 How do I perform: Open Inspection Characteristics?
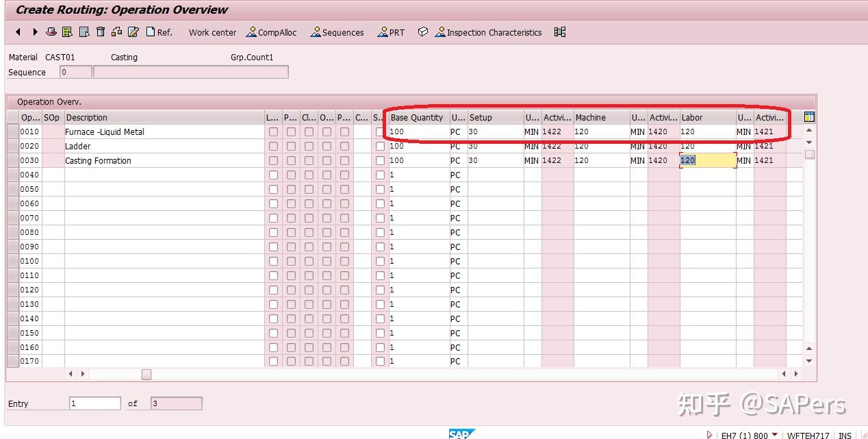(x=488, y=32)
